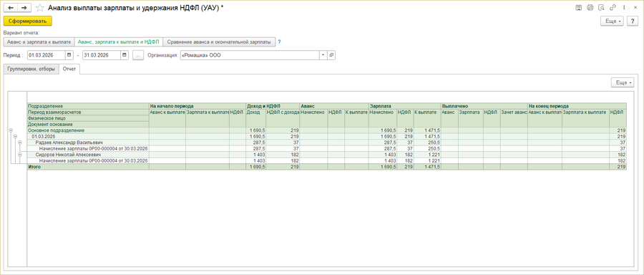Expand the Организация dropdown arrow
The image size is (644, 275).
323,55
